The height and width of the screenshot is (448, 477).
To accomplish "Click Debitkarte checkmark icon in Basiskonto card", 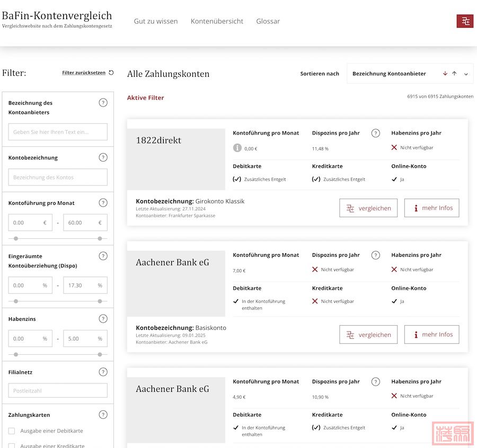I will (x=236, y=301).
